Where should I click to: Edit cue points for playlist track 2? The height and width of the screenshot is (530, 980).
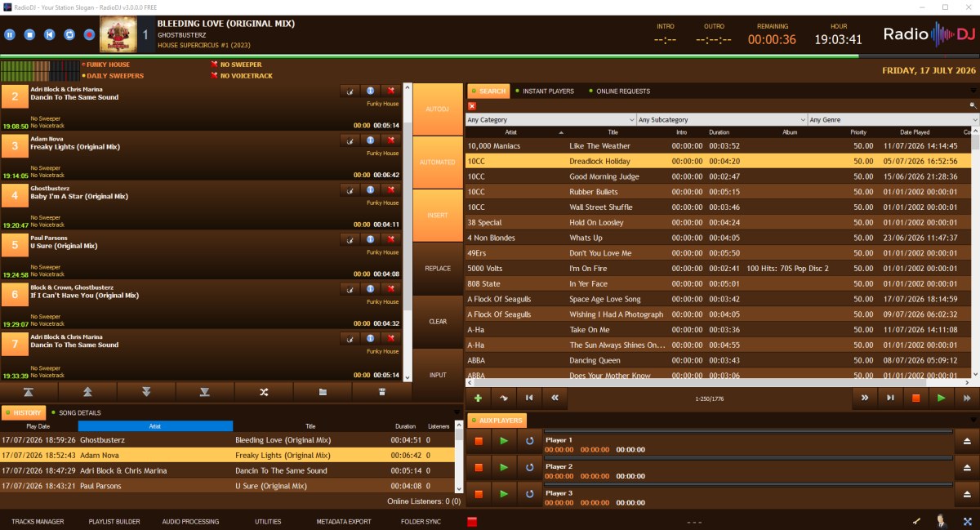[x=350, y=91]
